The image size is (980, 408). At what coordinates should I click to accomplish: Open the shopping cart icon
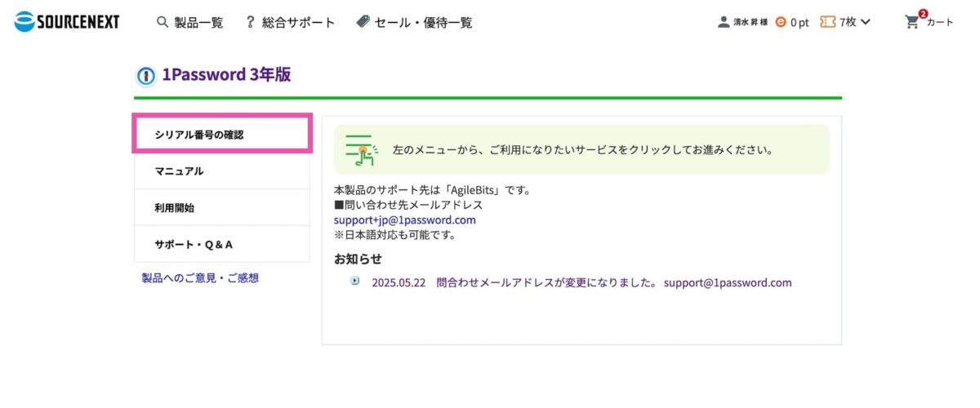(912, 22)
